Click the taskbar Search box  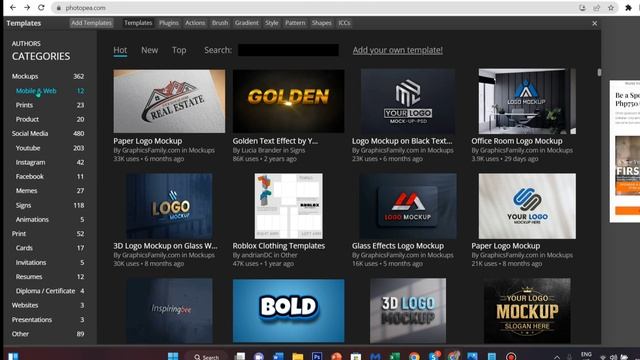207,357
